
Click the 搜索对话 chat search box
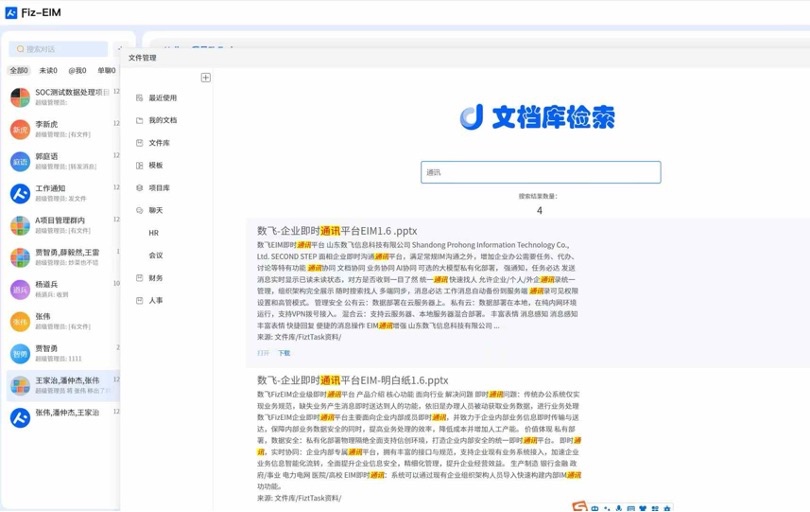tap(58, 49)
